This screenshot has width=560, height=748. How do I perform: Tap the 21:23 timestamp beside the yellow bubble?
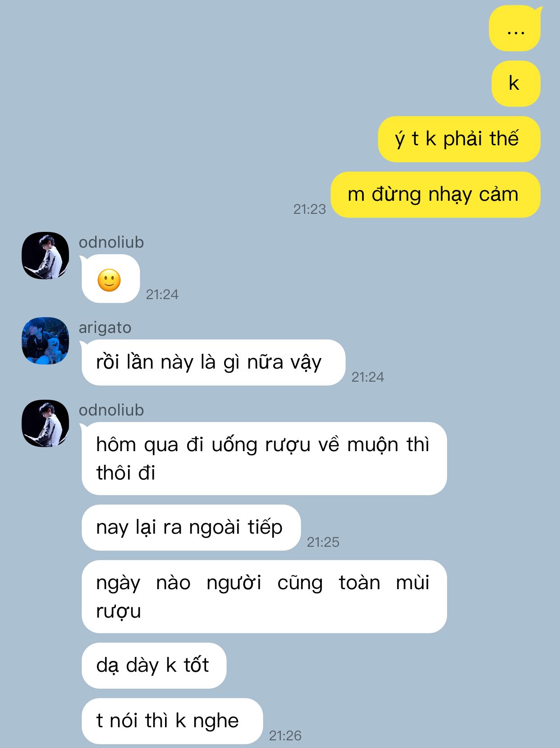click(x=309, y=209)
